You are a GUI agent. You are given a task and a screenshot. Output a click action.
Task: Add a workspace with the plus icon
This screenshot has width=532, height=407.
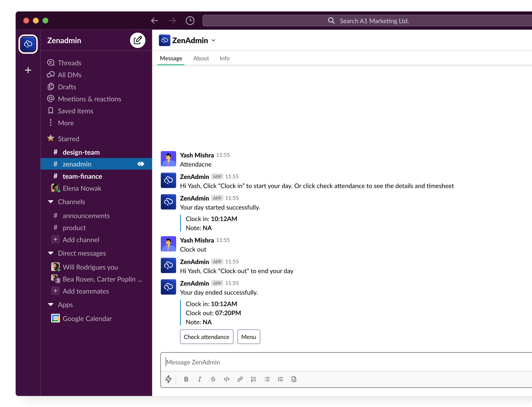[28, 70]
